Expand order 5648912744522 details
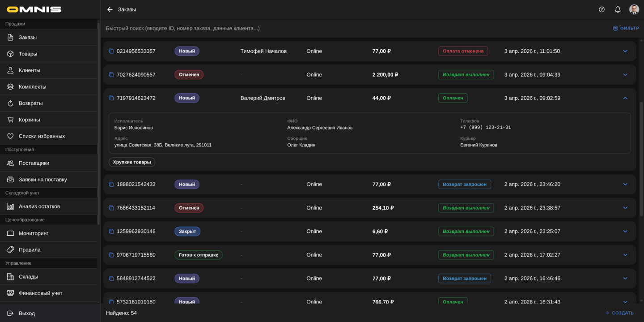The width and height of the screenshot is (644, 322). [x=625, y=279]
